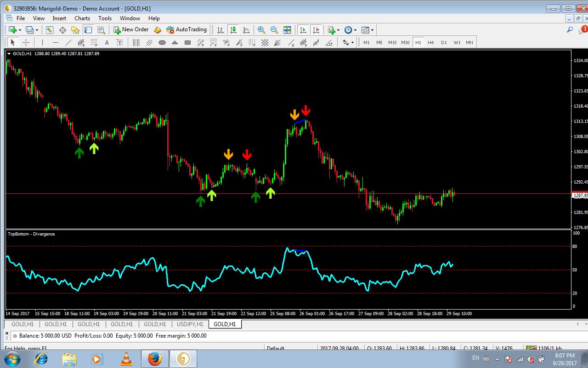Click the Balance: 5 000.00 USD account line
The width and height of the screenshot is (588, 368).
click(x=113, y=336)
